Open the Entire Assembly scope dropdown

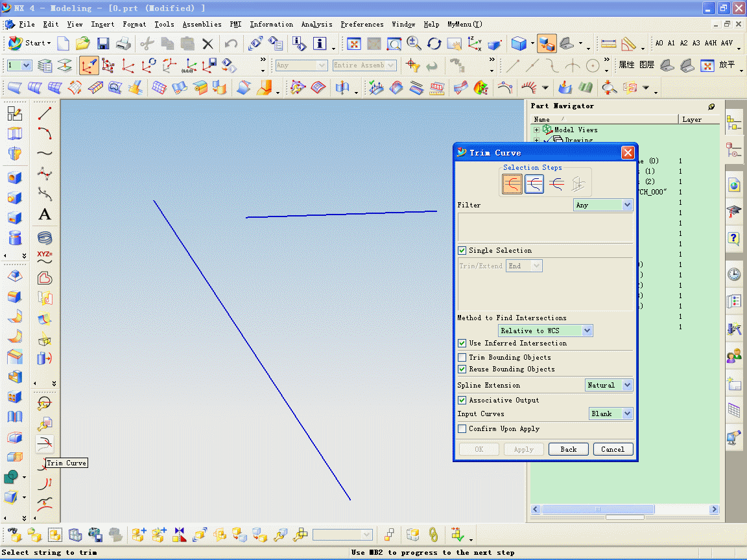[364, 65]
